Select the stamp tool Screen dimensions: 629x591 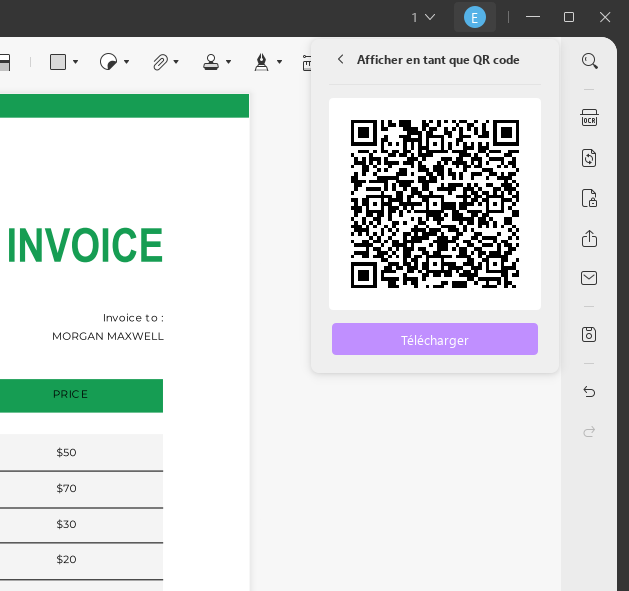coord(211,62)
